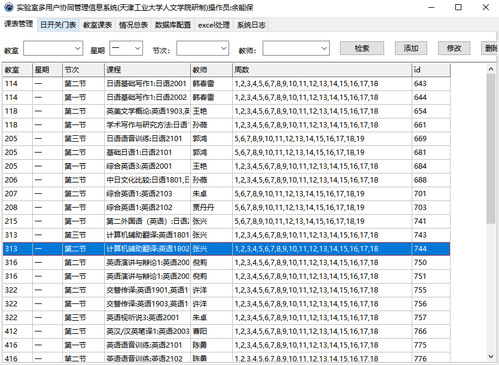This screenshot has height=365, width=499.
Task: Sort by the 教室 column header
Action: point(18,70)
